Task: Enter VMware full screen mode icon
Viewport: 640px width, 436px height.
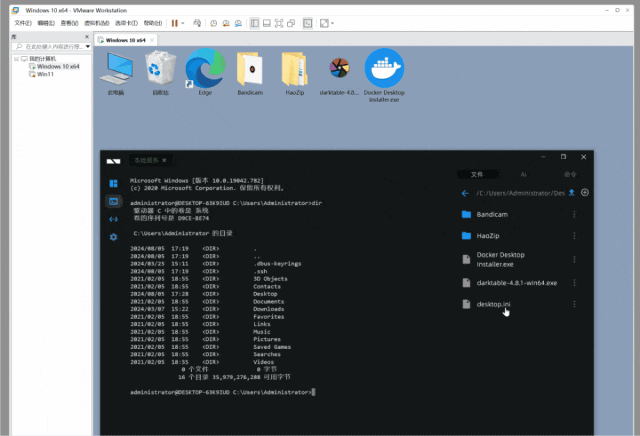Action: click(279, 23)
